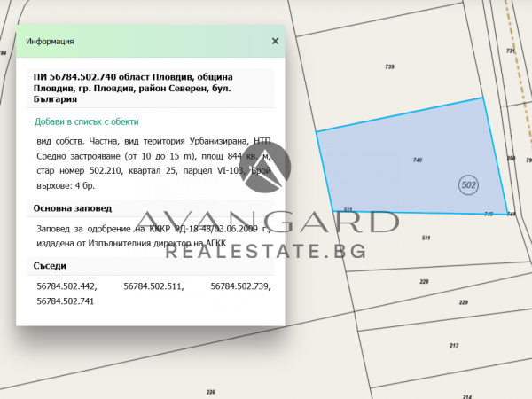Click the 'Добави в списък с обекти' link

pos(87,121)
